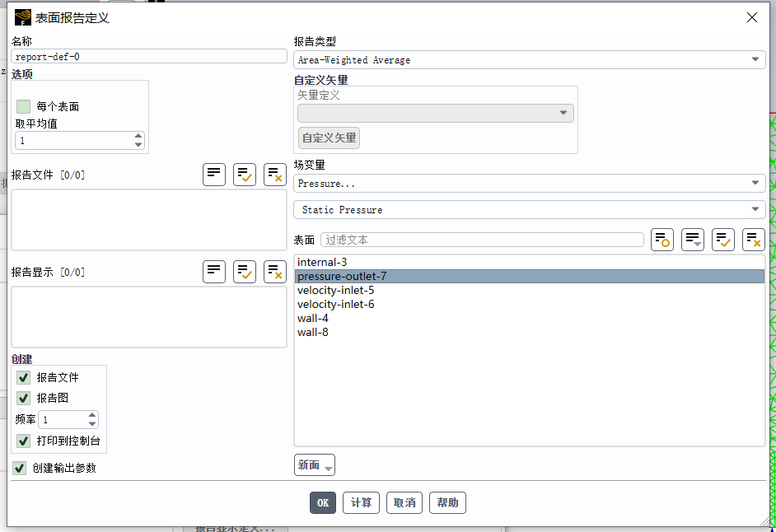Click the report files toggle-selection list icon
Image resolution: width=776 pixels, height=532 pixels.
[x=214, y=175]
